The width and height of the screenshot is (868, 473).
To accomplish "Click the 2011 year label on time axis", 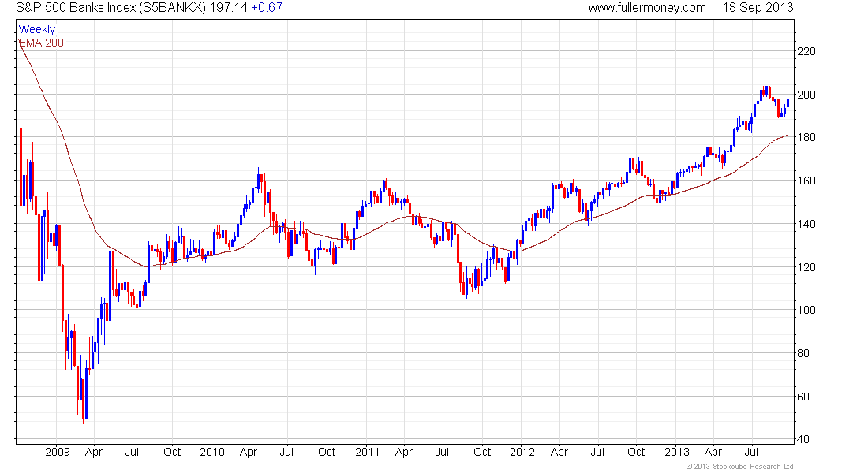I will pos(368,452).
